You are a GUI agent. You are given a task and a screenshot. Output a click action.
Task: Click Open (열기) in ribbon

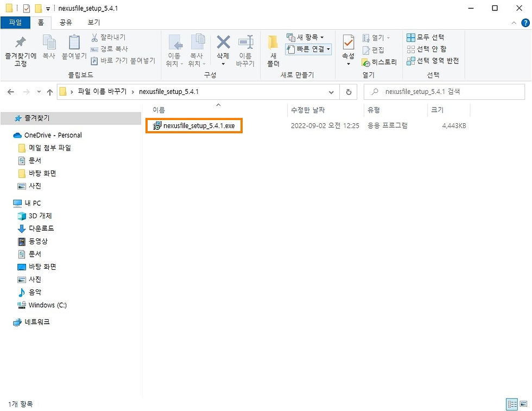coord(376,37)
